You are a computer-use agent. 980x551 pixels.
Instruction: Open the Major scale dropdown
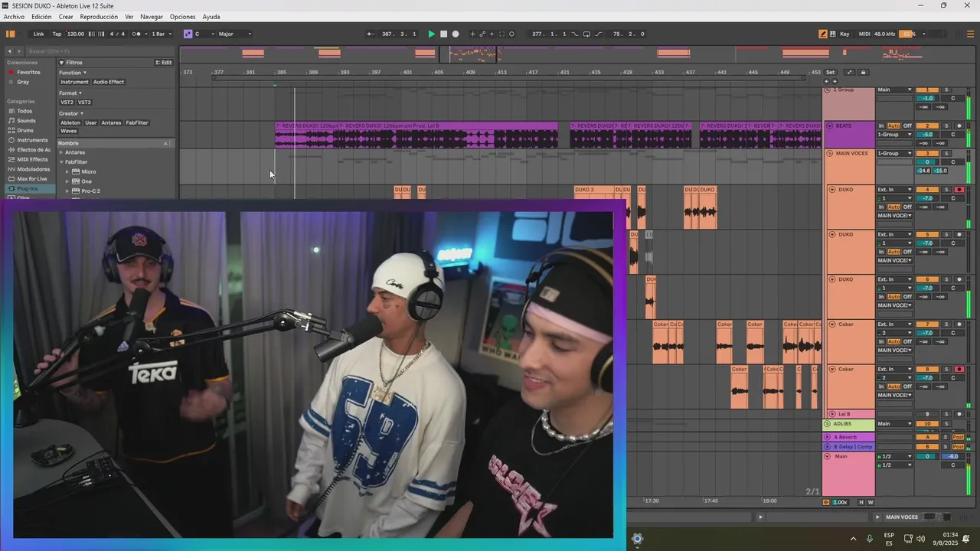[235, 34]
